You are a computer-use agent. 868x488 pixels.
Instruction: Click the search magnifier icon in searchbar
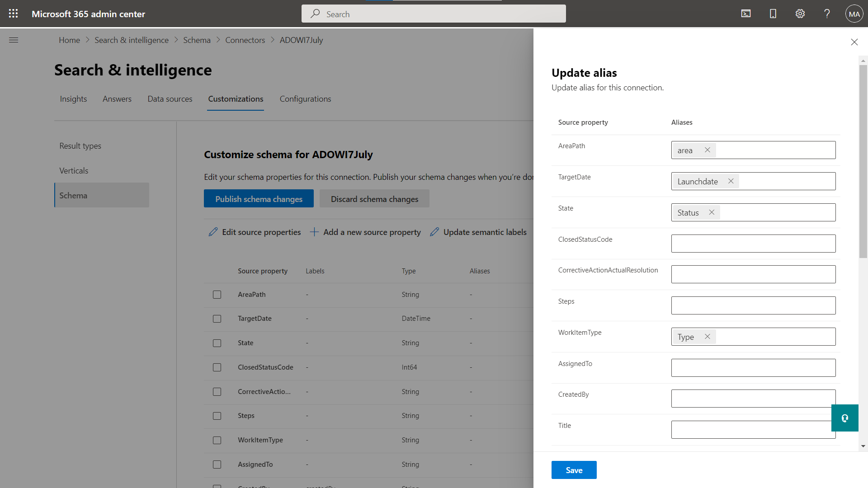[x=316, y=14]
